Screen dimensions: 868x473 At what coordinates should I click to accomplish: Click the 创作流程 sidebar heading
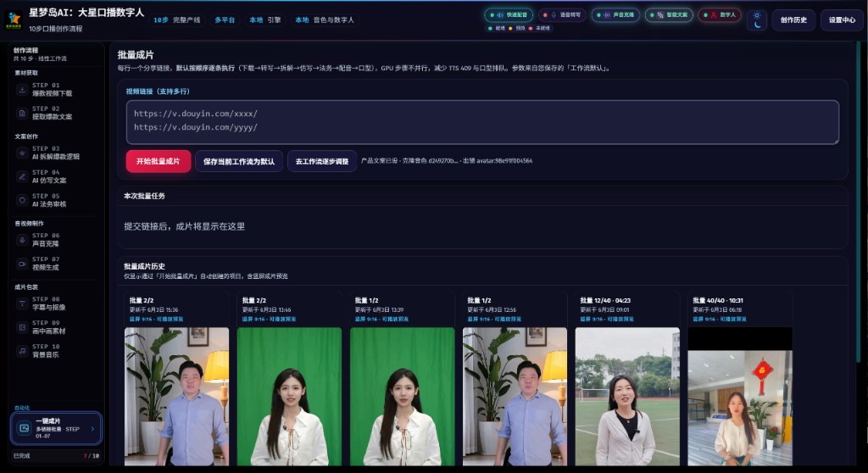click(x=25, y=50)
